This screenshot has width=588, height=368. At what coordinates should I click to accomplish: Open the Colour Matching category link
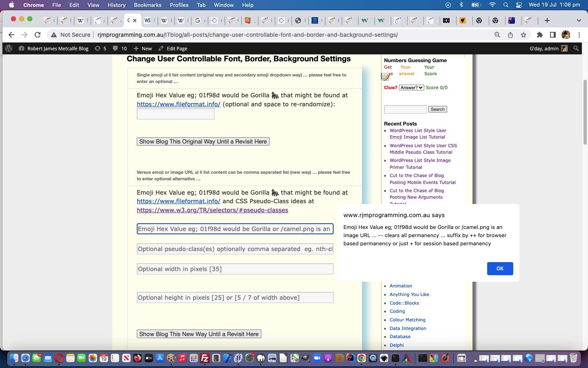pyautogui.click(x=408, y=320)
